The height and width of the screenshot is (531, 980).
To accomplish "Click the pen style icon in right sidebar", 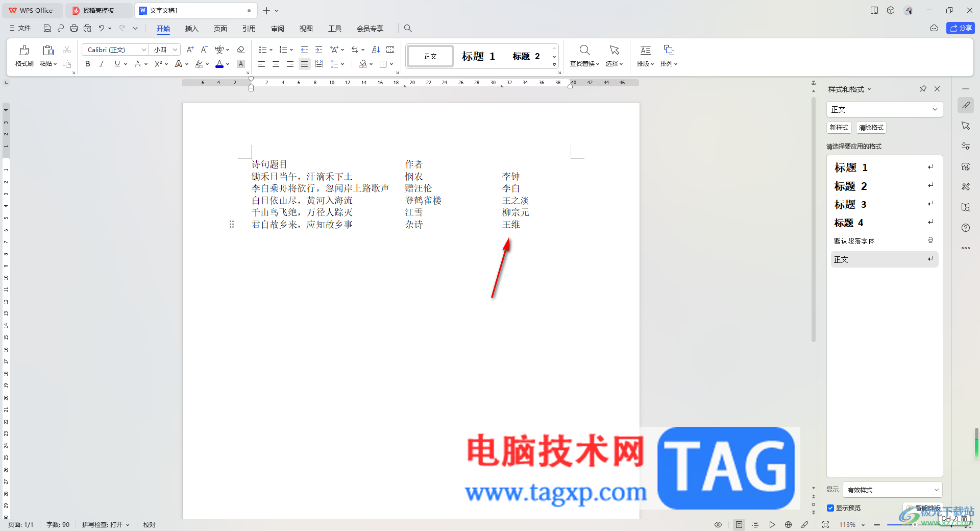I will click(x=966, y=105).
